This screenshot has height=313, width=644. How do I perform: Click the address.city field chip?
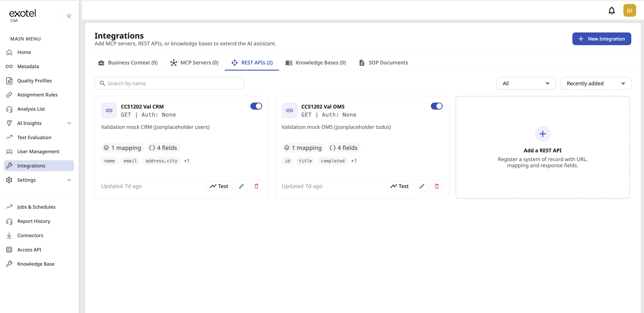click(x=161, y=161)
